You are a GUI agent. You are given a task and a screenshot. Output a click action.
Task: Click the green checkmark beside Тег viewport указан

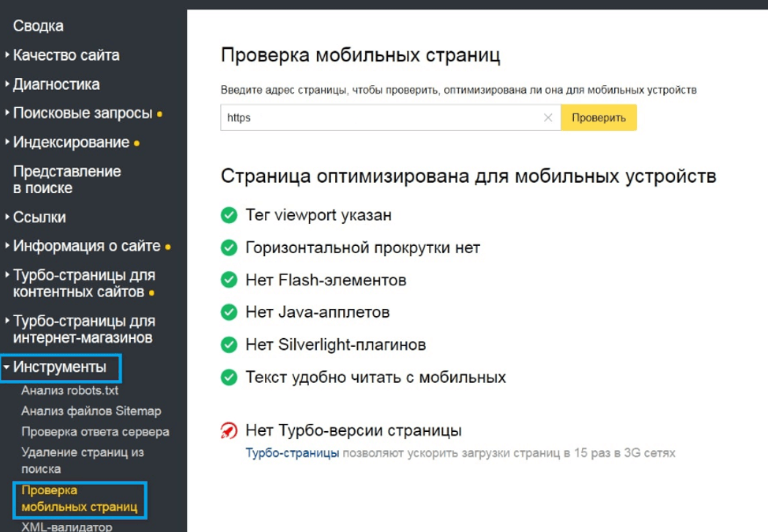click(229, 215)
